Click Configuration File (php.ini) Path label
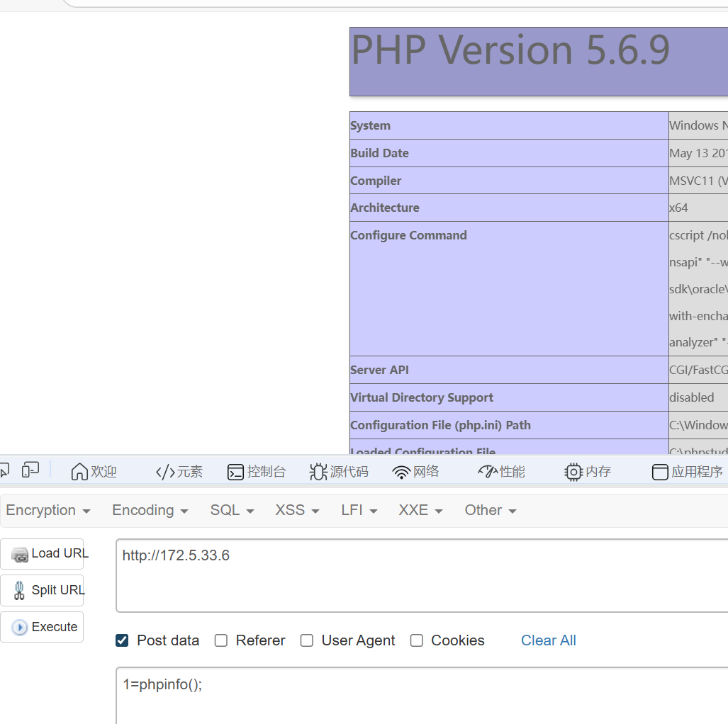The height and width of the screenshot is (724, 728). pos(441,425)
